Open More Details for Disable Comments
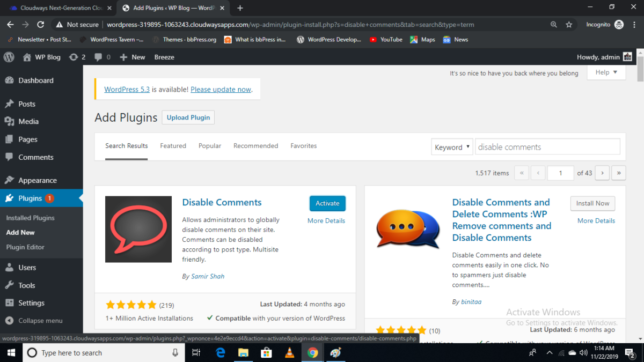 (x=326, y=220)
